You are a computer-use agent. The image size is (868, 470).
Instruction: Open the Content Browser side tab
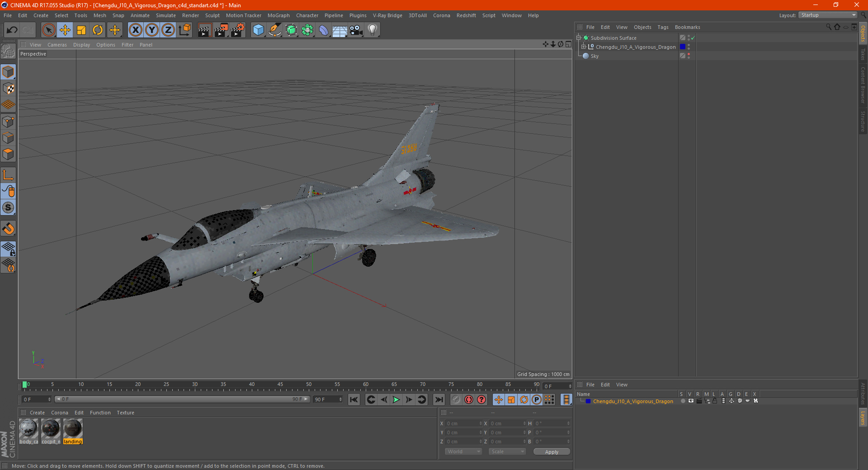click(863, 85)
